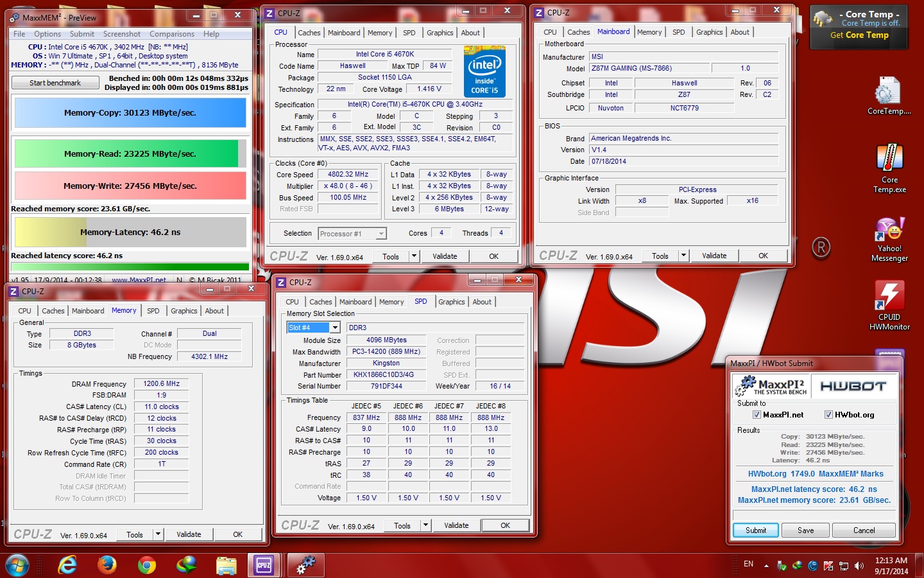Click the MaxxPI² system bench logo
Image resolution: width=924 pixels, height=578 pixels.
tap(770, 386)
